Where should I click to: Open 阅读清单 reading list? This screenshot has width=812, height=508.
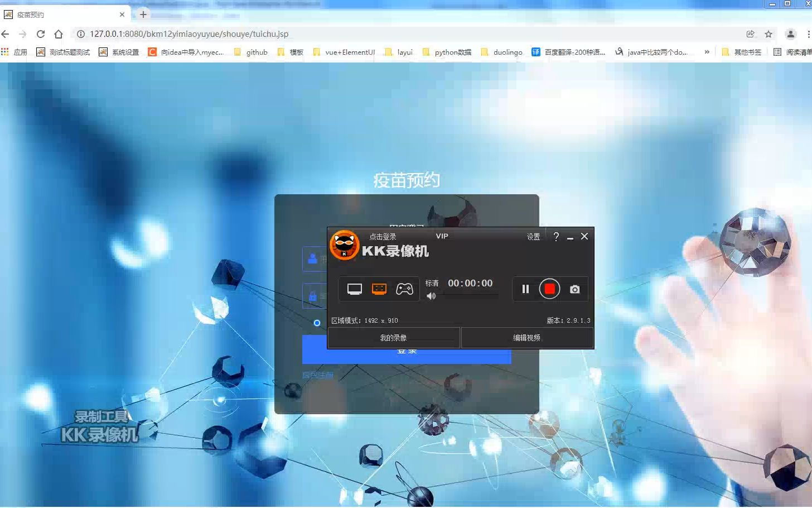[793, 52]
